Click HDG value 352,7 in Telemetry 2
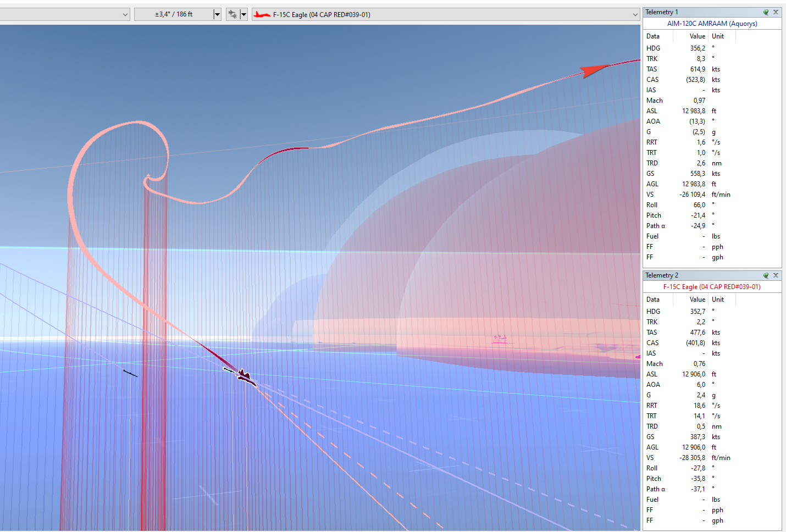Image resolution: width=786 pixels, height=532 pixels. coord(698,312)
